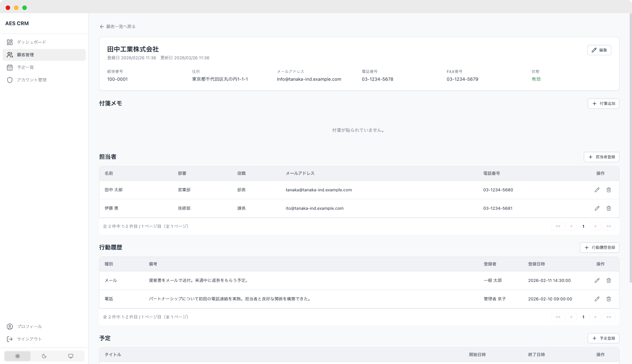Delete the 電話 activity record

point(608,299)
